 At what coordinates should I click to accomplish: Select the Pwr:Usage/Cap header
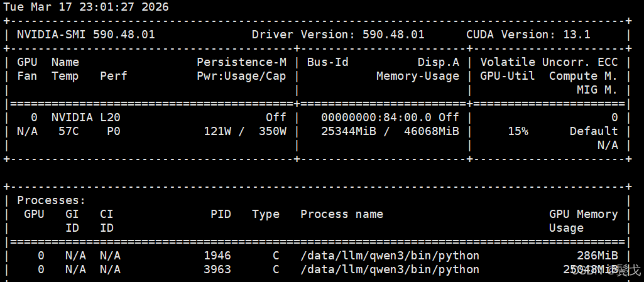click(241, 77)
